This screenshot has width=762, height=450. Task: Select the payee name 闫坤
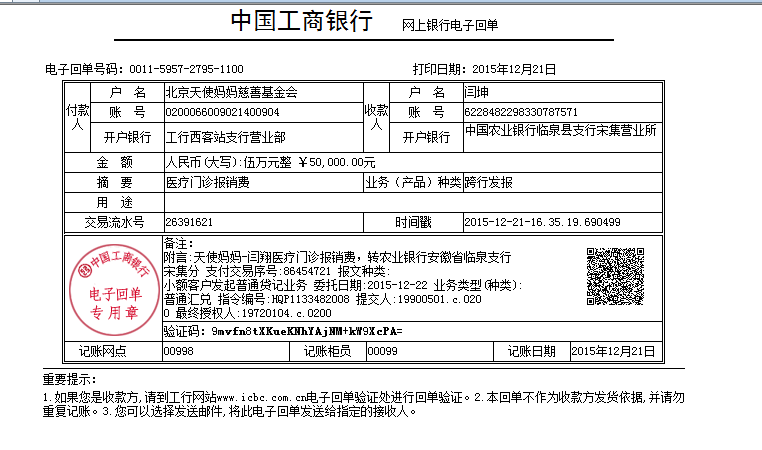(x=476, y=92)
